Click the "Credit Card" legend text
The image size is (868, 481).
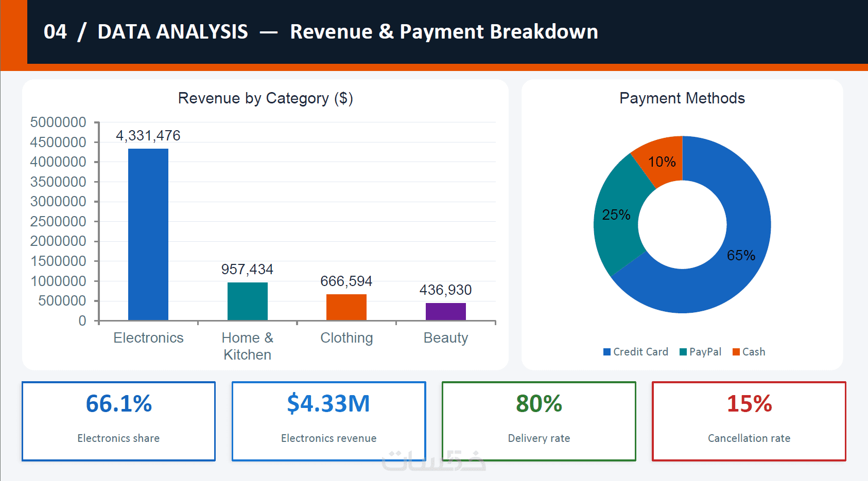pos(641,352)
